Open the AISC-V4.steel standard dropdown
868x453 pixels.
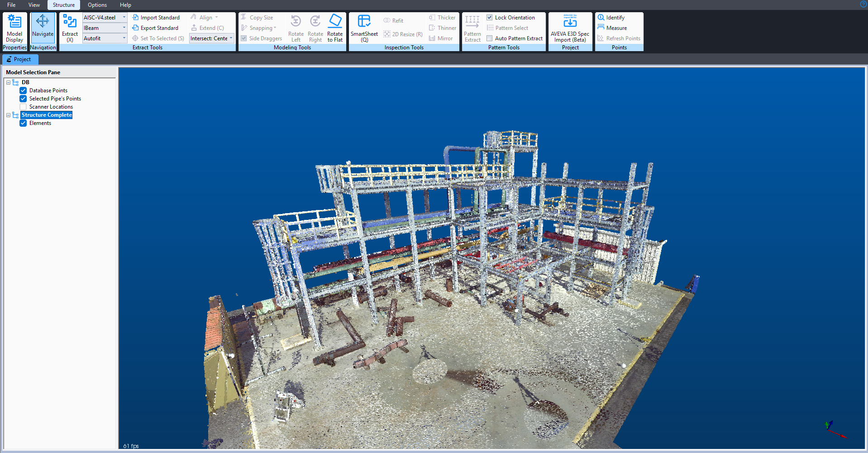click(x=124, y=18)
